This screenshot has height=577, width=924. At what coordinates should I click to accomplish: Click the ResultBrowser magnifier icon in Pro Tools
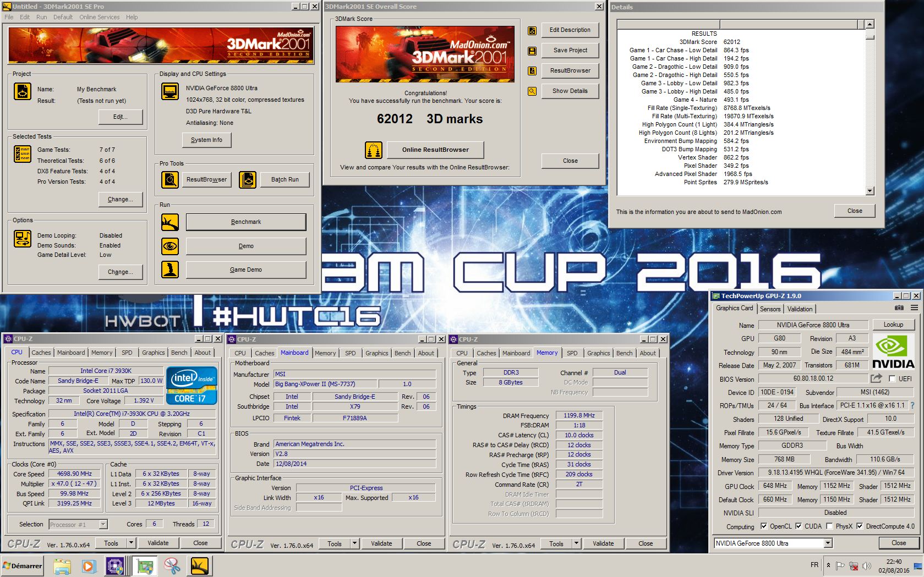170,179
